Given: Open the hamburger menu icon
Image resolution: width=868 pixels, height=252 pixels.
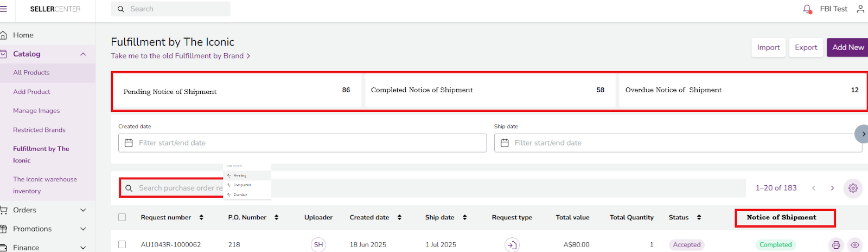Looking at the screenshot, I should tap(4, 9).
